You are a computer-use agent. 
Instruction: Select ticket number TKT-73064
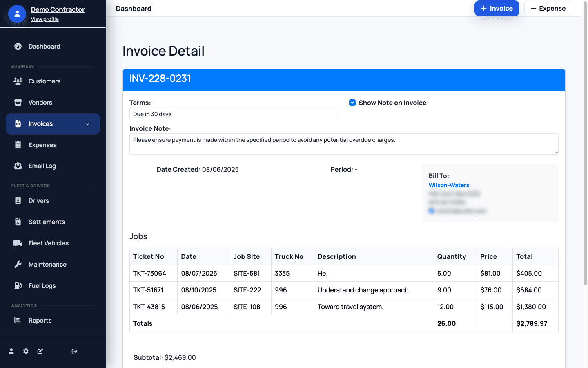(149, 273)
